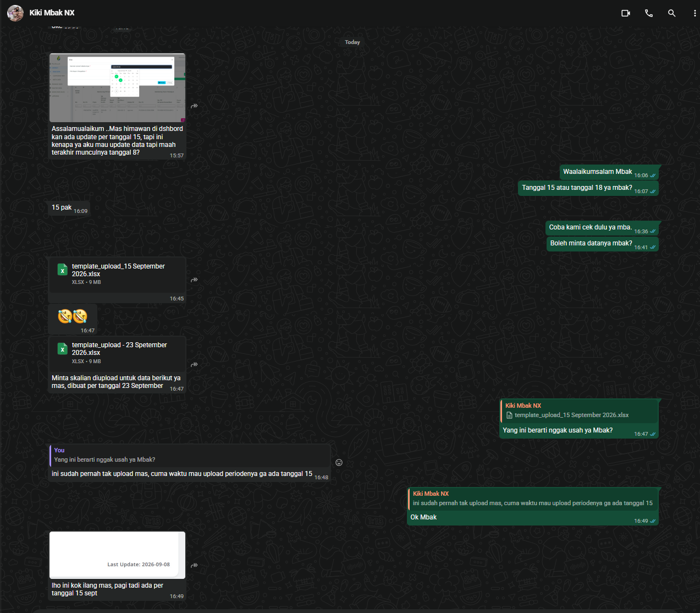The width and height of the screenshot is (700, 613).
Task: Open the three-dot chat menu
Action: (x=695, y=13)
